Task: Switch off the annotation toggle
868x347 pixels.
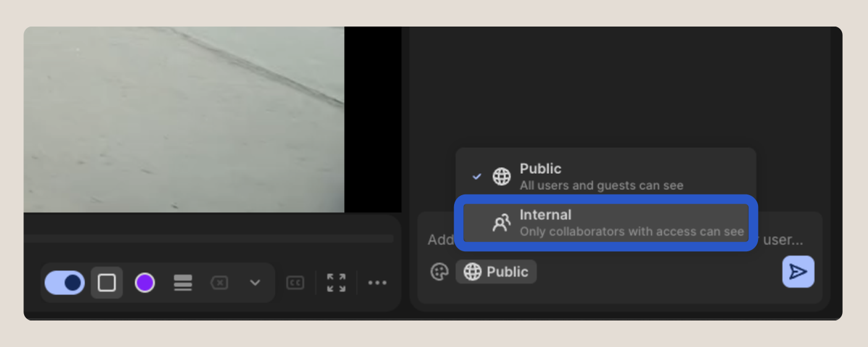Action: pyautogui.click(x=65, y=283)
